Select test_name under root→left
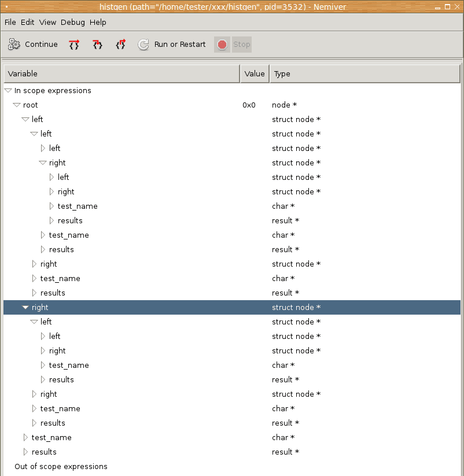 point(60,279)
